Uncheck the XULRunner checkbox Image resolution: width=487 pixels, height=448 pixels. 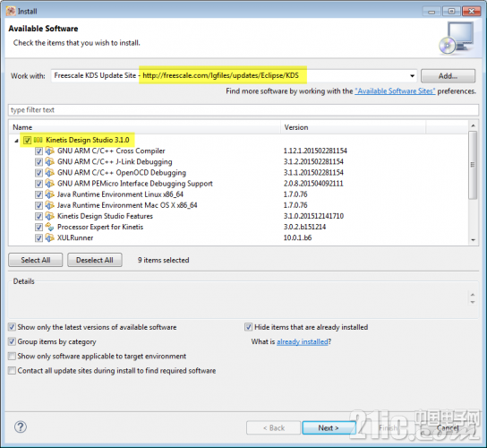click(38, 238)
